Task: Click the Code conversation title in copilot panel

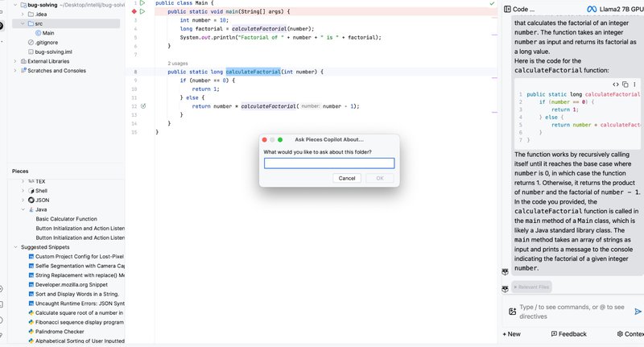Action: click(524, 9)
